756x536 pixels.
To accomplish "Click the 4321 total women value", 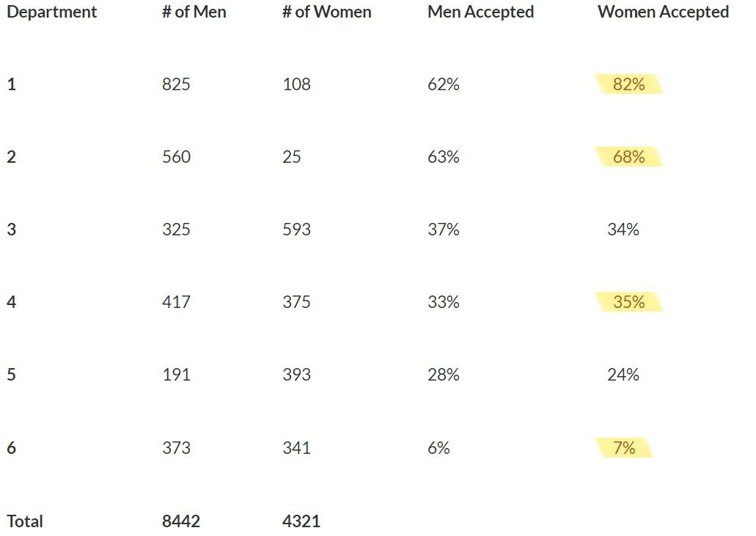I will [x=301, y=521].
